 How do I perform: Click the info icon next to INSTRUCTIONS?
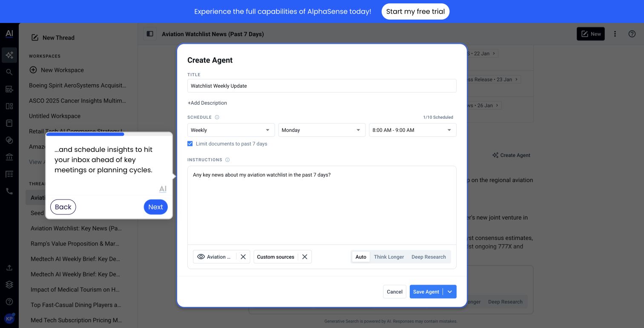[227, 160]
